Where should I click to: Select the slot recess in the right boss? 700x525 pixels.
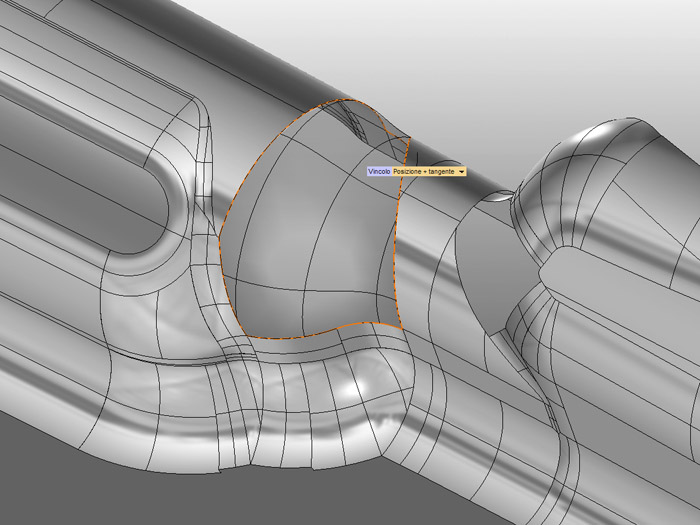pyautogui.click(x=620, y=300)
